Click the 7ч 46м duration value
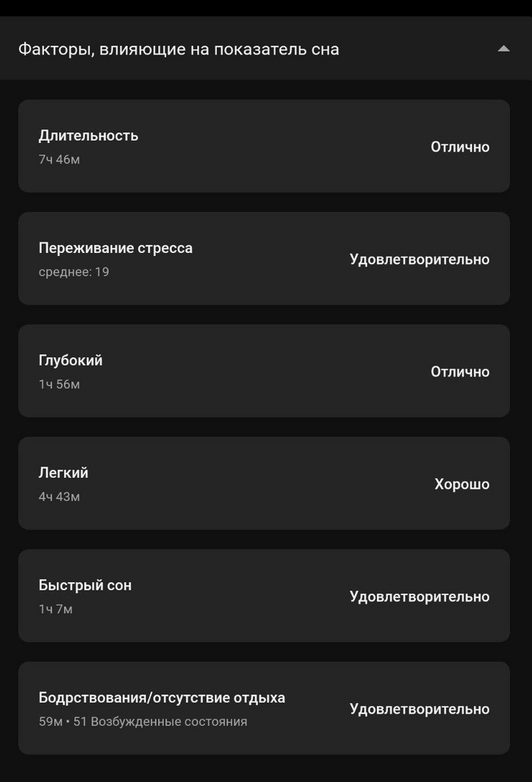The image size is (532, 782). (59, 160)
